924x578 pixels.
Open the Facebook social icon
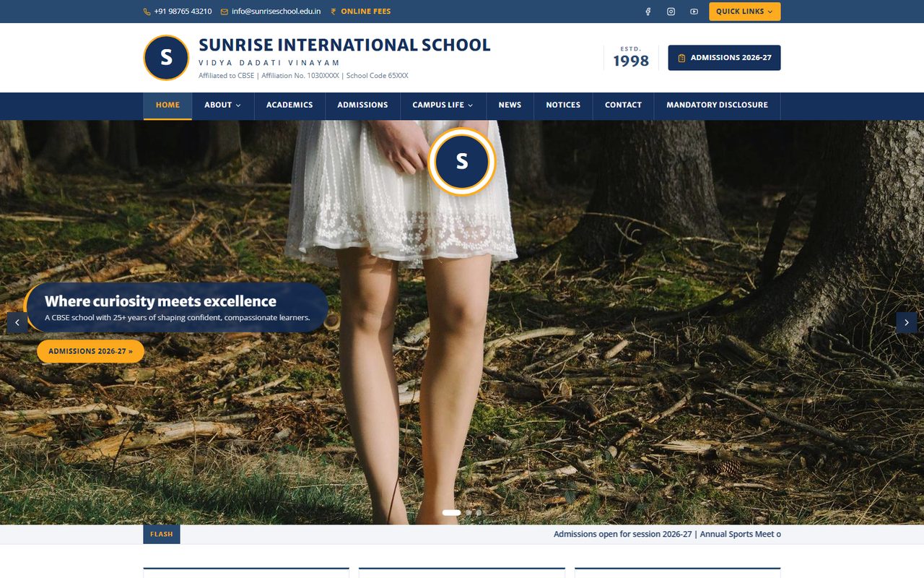click(x=648, y=12)
